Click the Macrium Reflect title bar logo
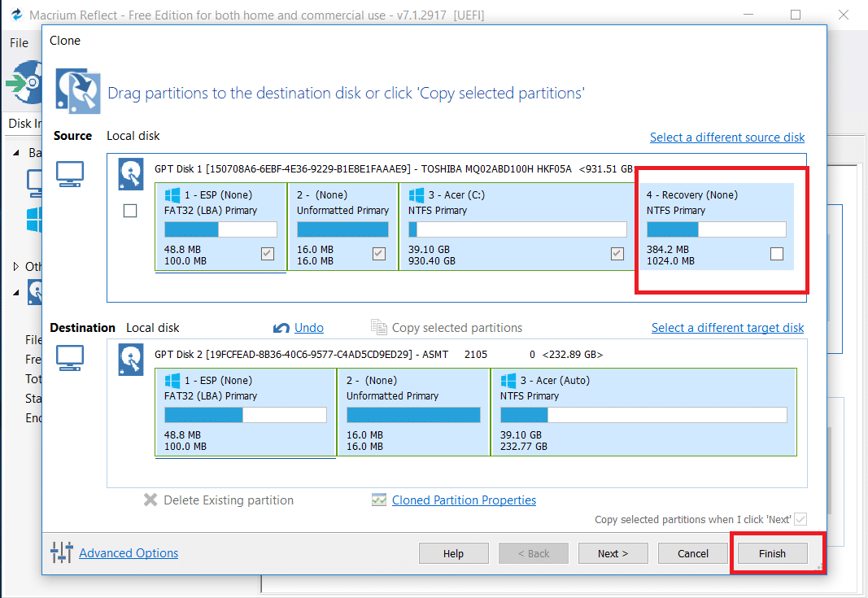This screenshot has height=598, width=868. pos(16,15)
